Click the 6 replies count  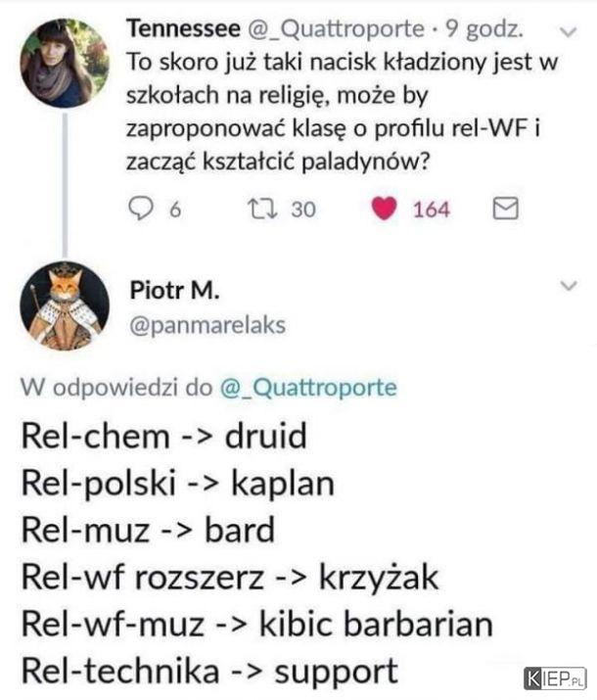pyautogui.click(x=175, y=210)
